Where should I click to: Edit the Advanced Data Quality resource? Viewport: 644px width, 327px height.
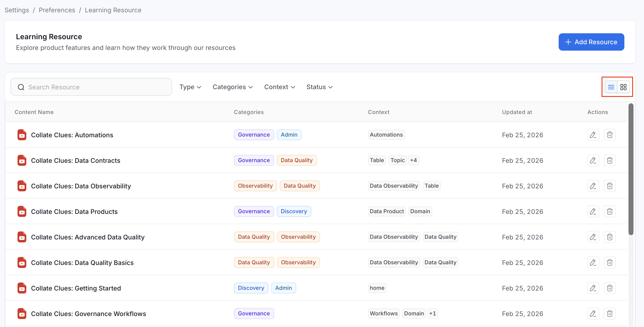pyautogui.click(x=593, y=237)
